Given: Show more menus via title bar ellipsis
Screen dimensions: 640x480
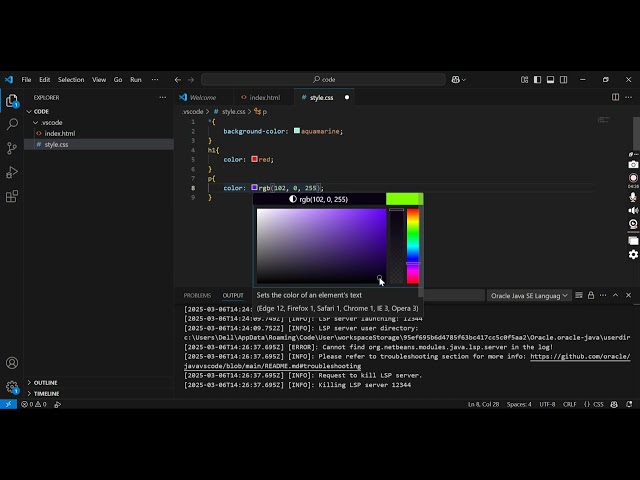Looking at the screenshot, I should tap(155, 80).
